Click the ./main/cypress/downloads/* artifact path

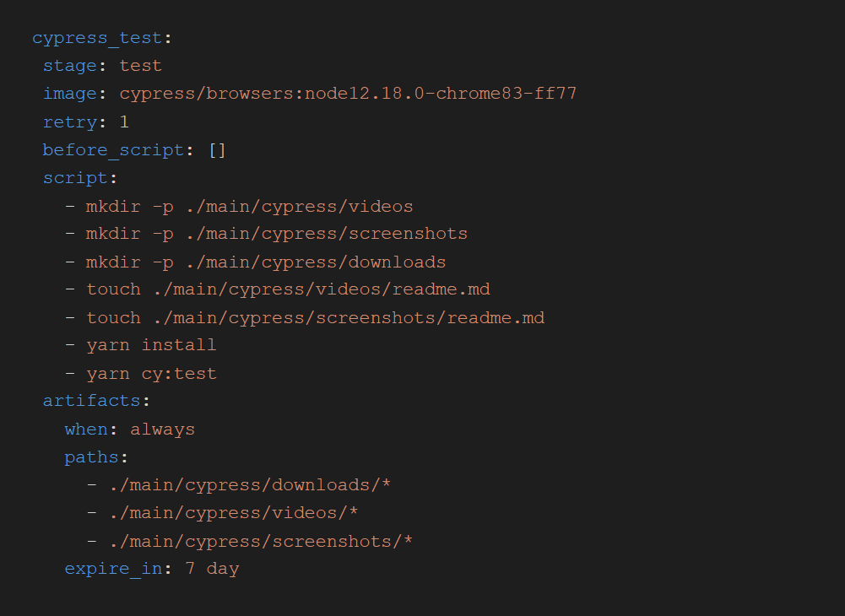tap(249, 485)
